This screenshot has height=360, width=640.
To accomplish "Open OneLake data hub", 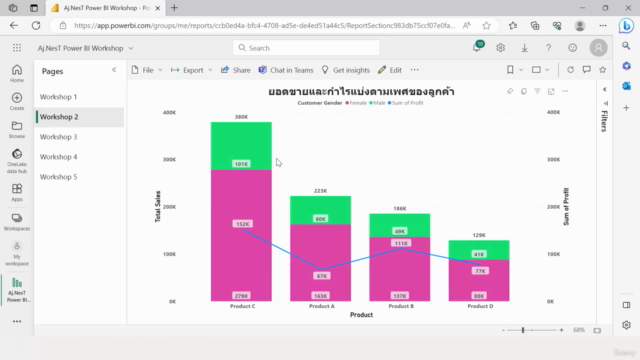I will [x=17, y=161].
